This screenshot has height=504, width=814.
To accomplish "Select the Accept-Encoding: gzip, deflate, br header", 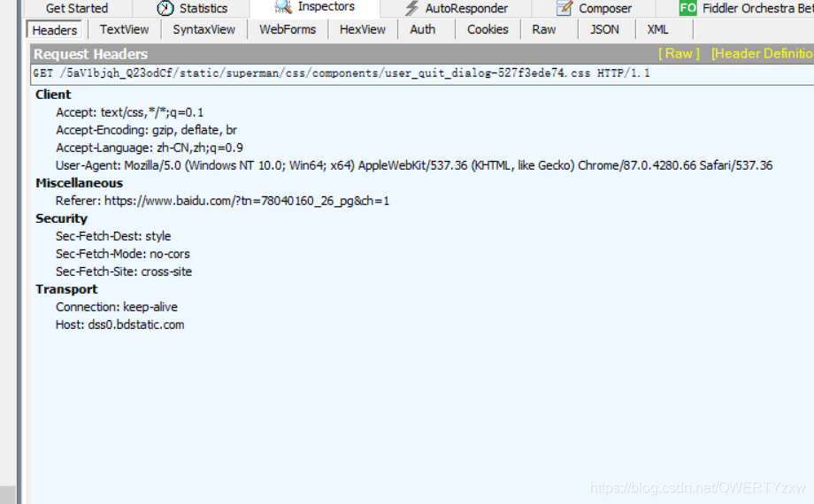I will pyautogui.click(x=146, y=130).
